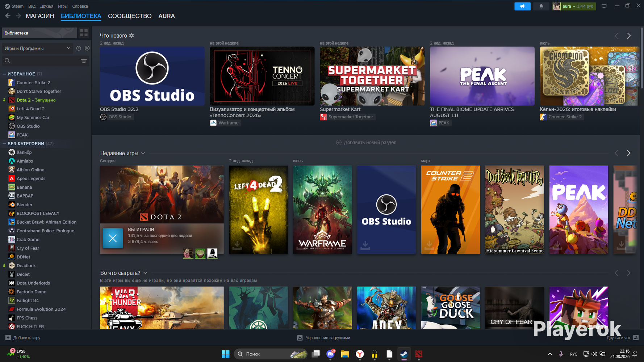This screenshot has width=644, height=362.
Task: Open the War Thunder recommendation card
Action: (162, 308)
